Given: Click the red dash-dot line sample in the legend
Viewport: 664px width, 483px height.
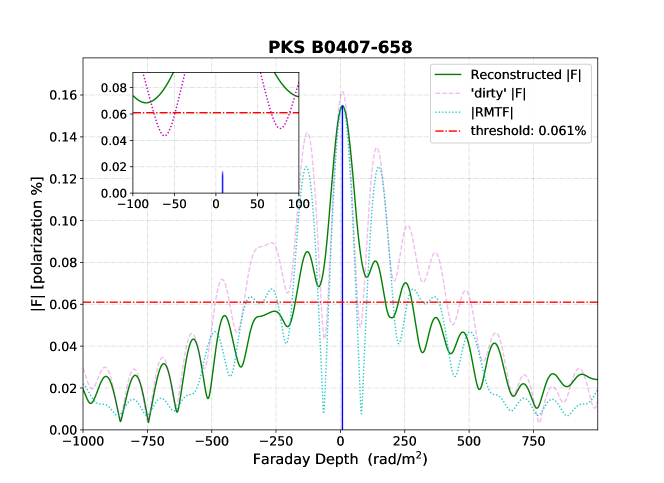Looking at the screenshot, I should [448, 131].
